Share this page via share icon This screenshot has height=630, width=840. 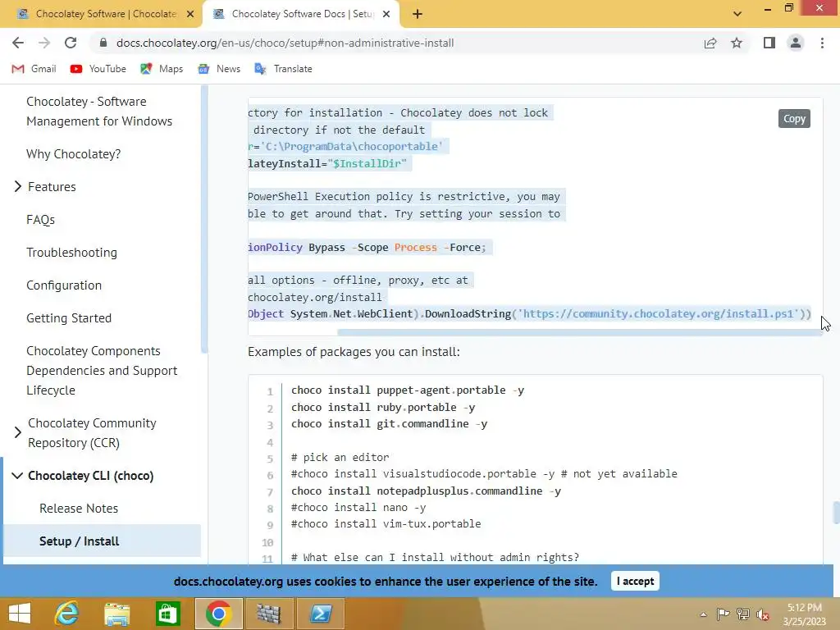[710, 43]
